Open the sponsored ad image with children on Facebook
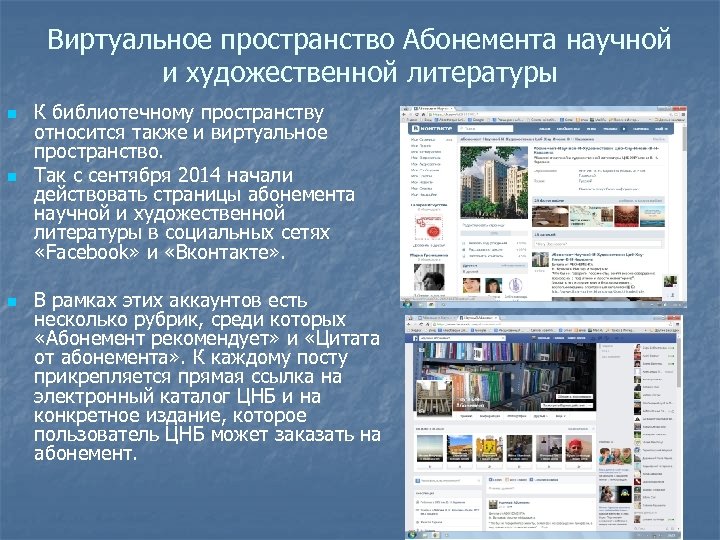This screenshot has height=540, width=720. [x=615, y=456]
